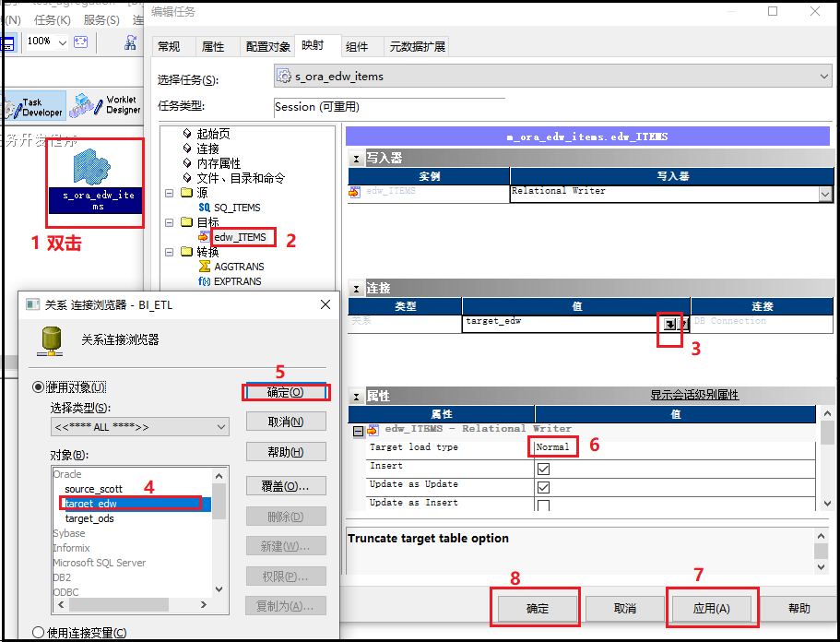Click the fit-to-window toolbar icon
The image size is (840, 642).
pos(81,42)
